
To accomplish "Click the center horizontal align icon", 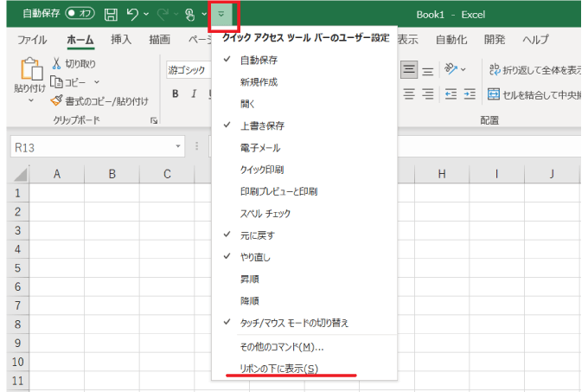I will 409,93.
